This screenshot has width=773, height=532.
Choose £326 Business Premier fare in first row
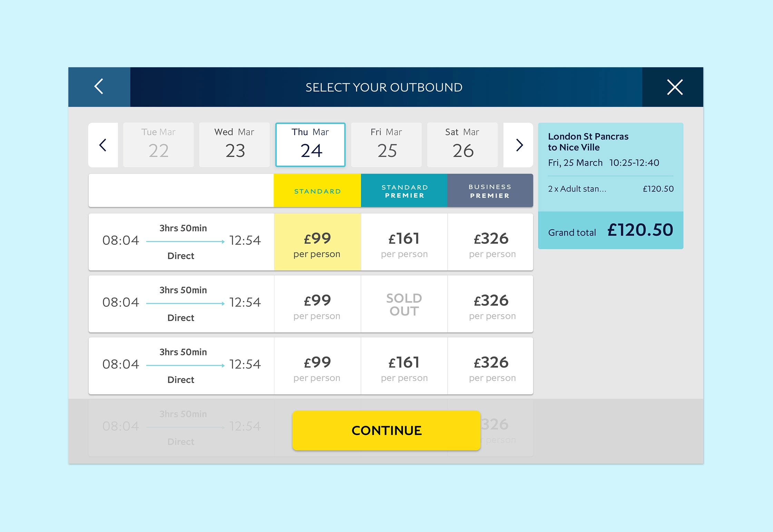click(x=490, y=242)
